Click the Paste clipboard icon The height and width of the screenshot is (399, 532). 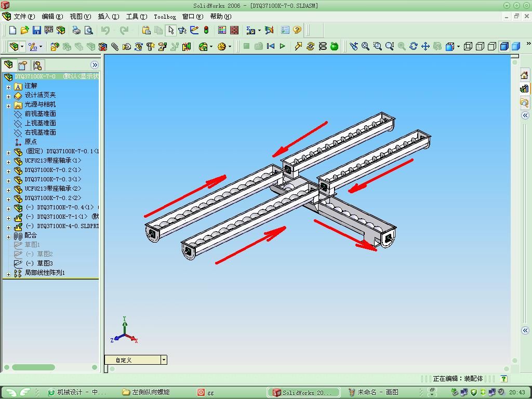tap(147, 30)
